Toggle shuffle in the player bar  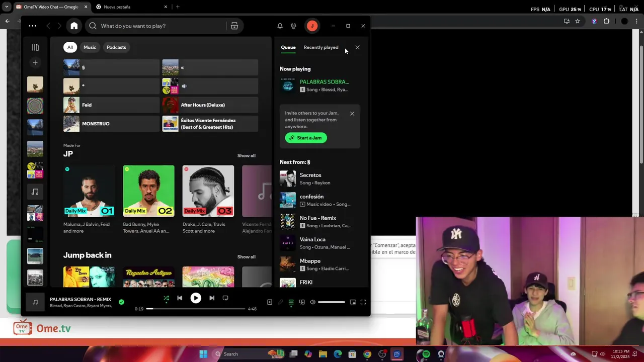tap(166, 298)
